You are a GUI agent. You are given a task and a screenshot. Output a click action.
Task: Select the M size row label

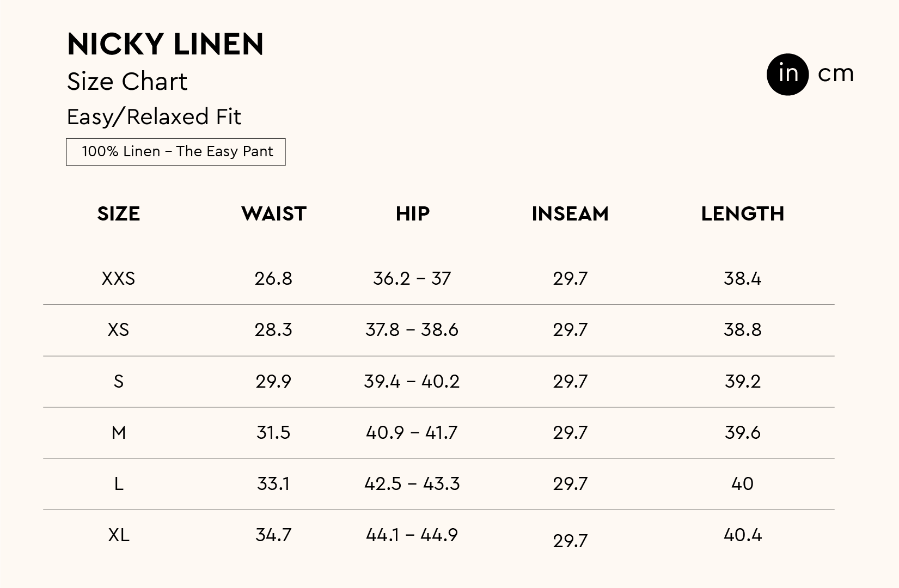118,433
